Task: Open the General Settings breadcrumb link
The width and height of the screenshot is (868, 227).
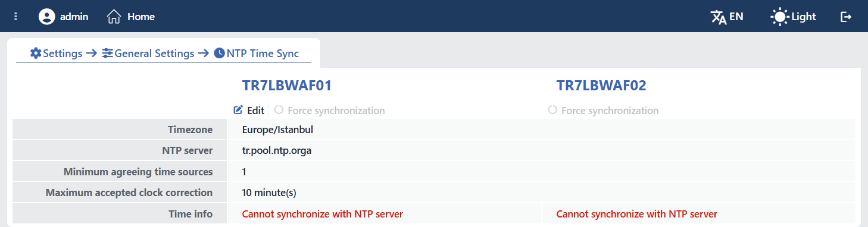Action: (148, 53)
